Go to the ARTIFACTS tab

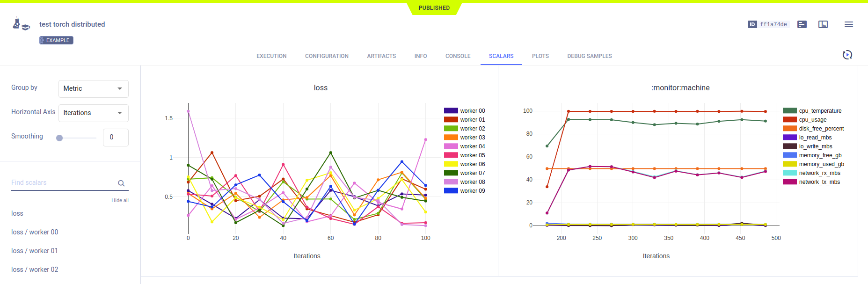[x=381, y=56]
